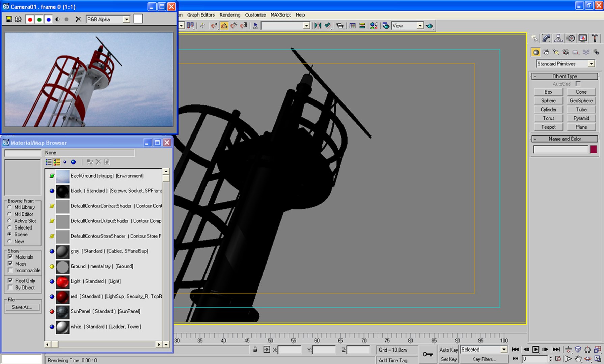Select the Mtl Library radio button
This screenshot has width=604, height=364.
(10, 207)
